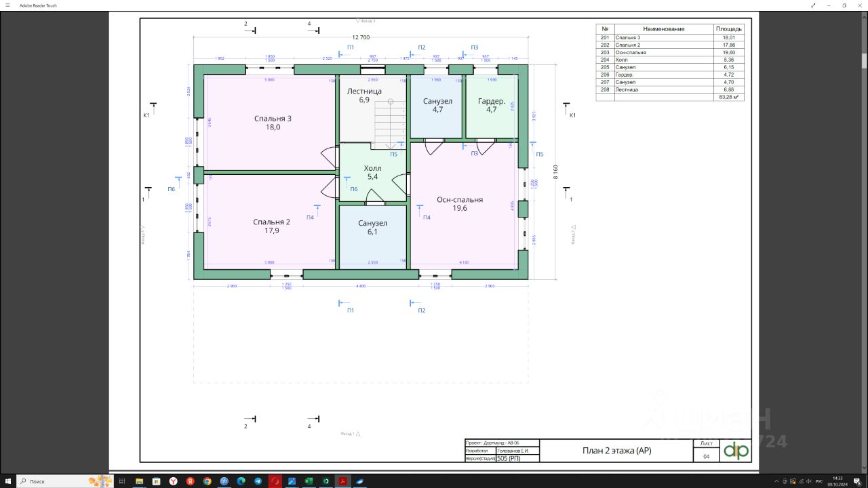Click the vertical scrollbar thumb of the document
868x488 pixels.
click(x=865, y=61)
